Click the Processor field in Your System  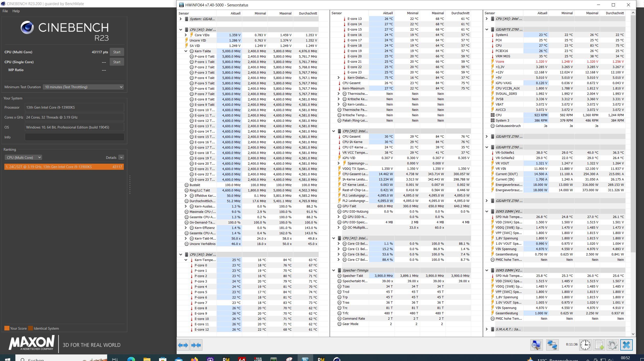coord(75,107)
